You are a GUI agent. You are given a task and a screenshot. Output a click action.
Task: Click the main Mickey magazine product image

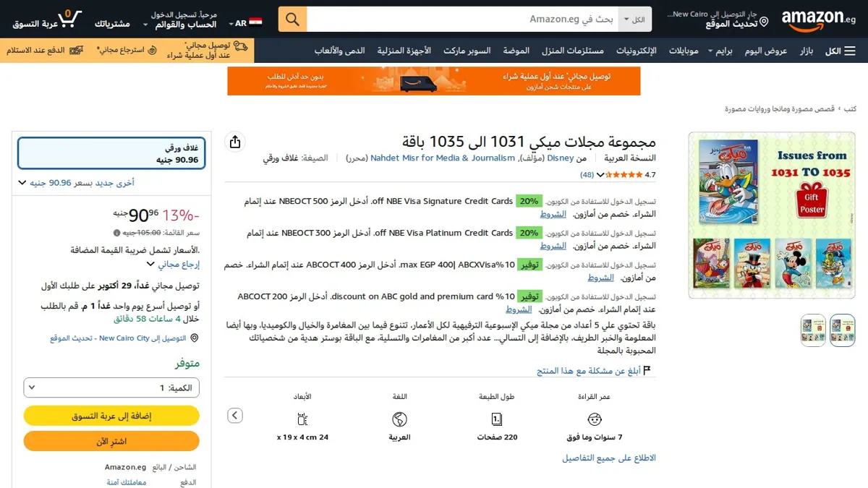coord(772,215)
